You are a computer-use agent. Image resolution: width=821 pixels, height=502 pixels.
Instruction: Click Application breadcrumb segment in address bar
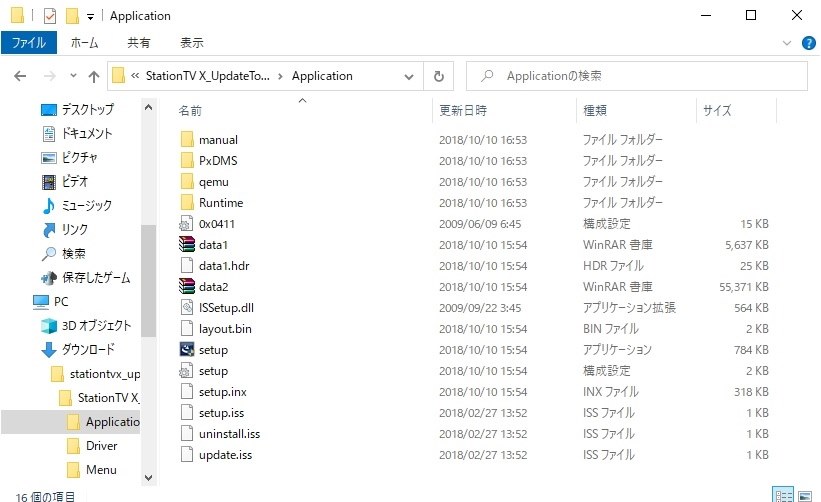tap(322, 76)
